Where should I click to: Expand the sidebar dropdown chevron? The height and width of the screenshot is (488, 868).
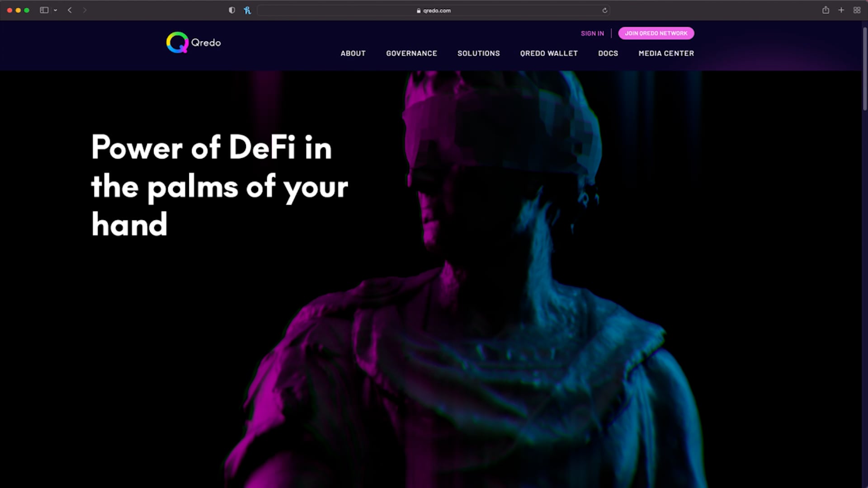point(55,10)
